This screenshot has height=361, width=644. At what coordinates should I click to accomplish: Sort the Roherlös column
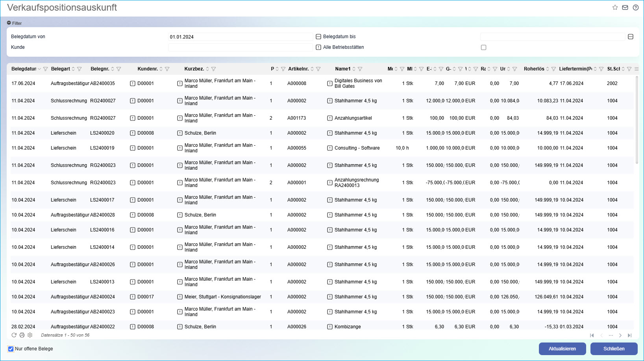(x=548, y=69)
